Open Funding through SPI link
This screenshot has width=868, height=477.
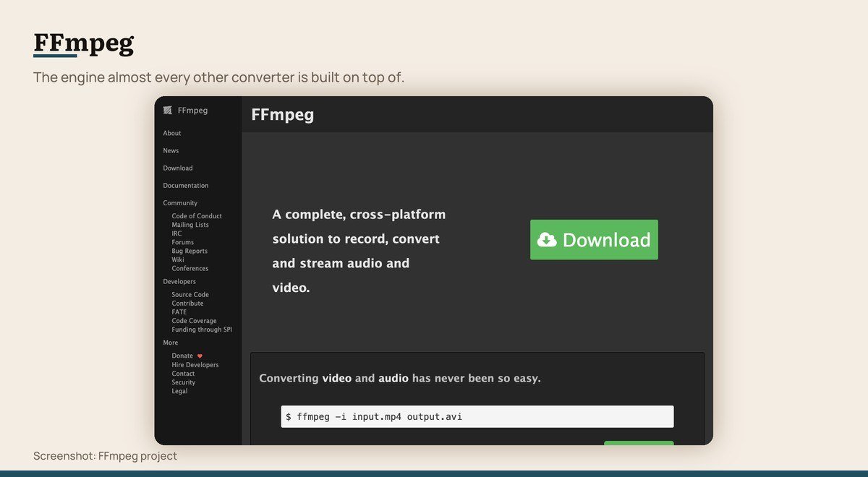click(x=202, y=330)
